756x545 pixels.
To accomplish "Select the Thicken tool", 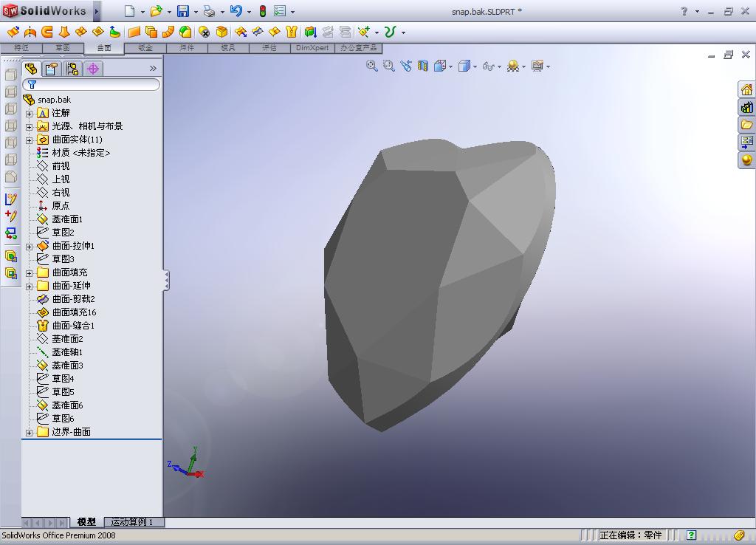I will pyautogui.click(x=311, y=32).
